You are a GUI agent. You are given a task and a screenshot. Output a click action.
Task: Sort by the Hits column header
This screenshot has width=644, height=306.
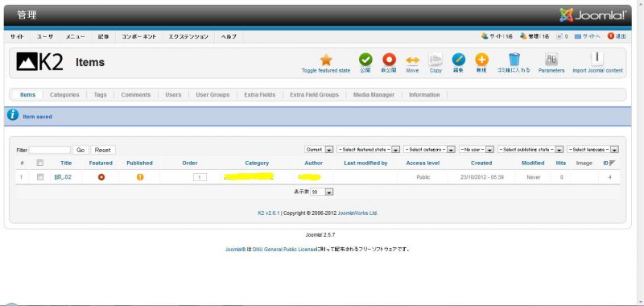[x=560, y=163]
